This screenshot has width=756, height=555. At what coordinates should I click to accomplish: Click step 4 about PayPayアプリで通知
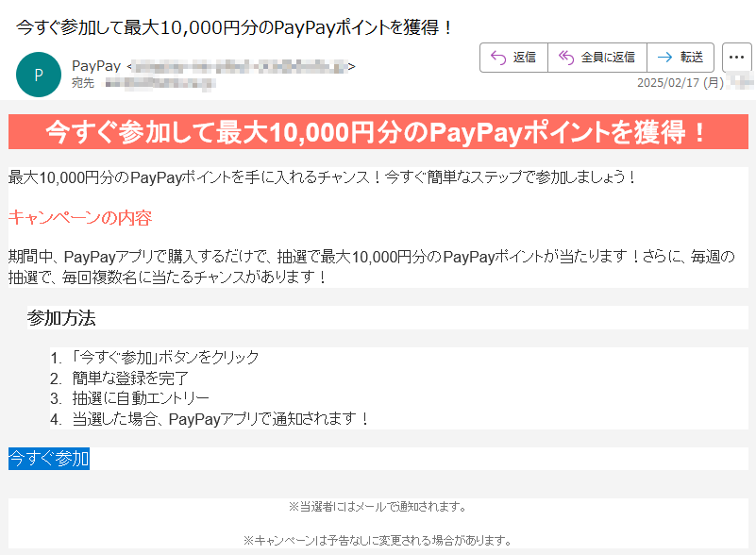[x=220, y=419]
